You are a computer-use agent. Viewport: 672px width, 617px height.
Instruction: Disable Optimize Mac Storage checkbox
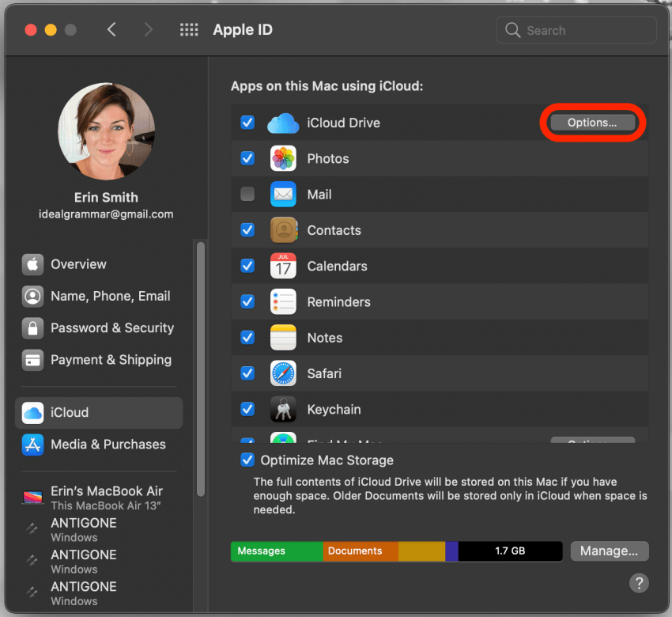(x=247, y=460)
